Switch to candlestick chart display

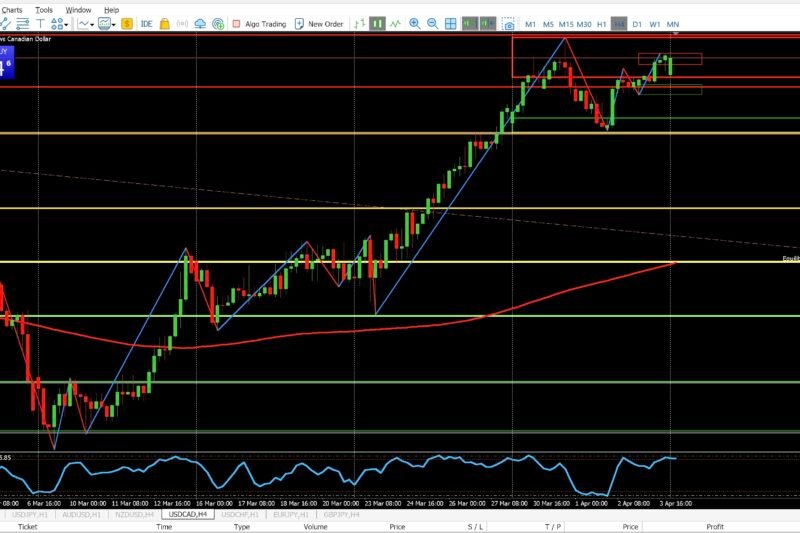point(378,23)
